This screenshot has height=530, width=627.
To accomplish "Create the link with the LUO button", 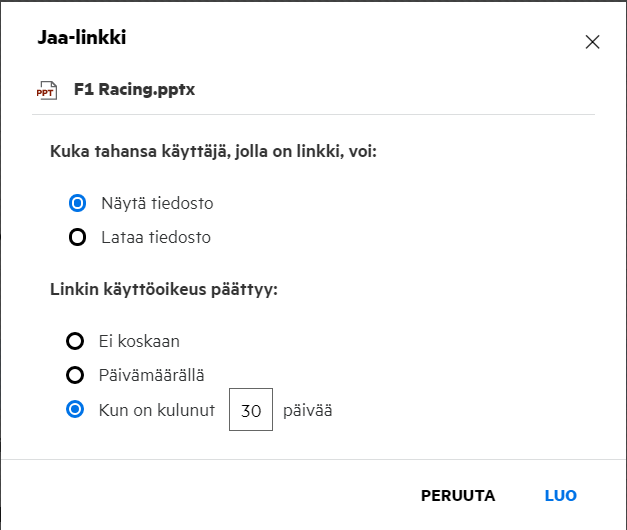I will (x=560, y=495).
